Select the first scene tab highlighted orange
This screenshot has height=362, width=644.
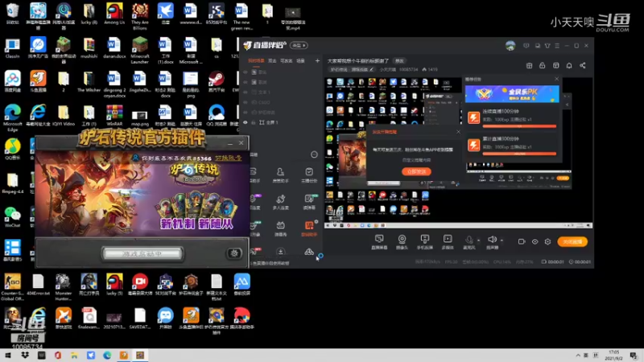click(x=256, y=61)
